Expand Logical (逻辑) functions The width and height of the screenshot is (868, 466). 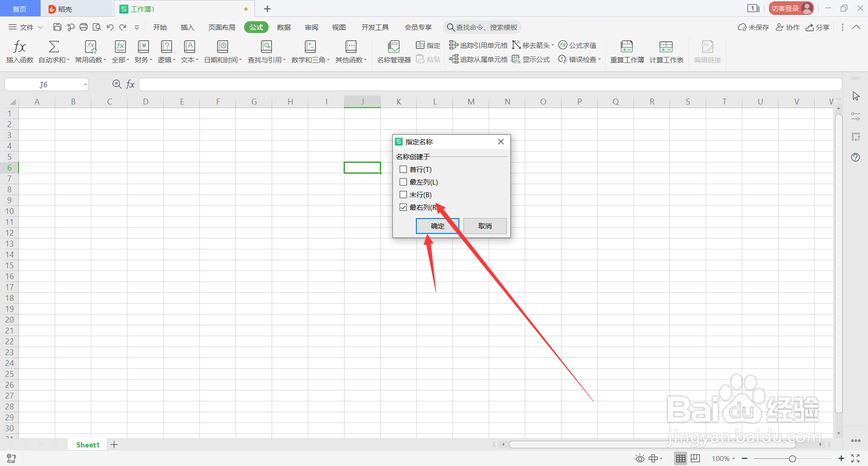point(166,52)
